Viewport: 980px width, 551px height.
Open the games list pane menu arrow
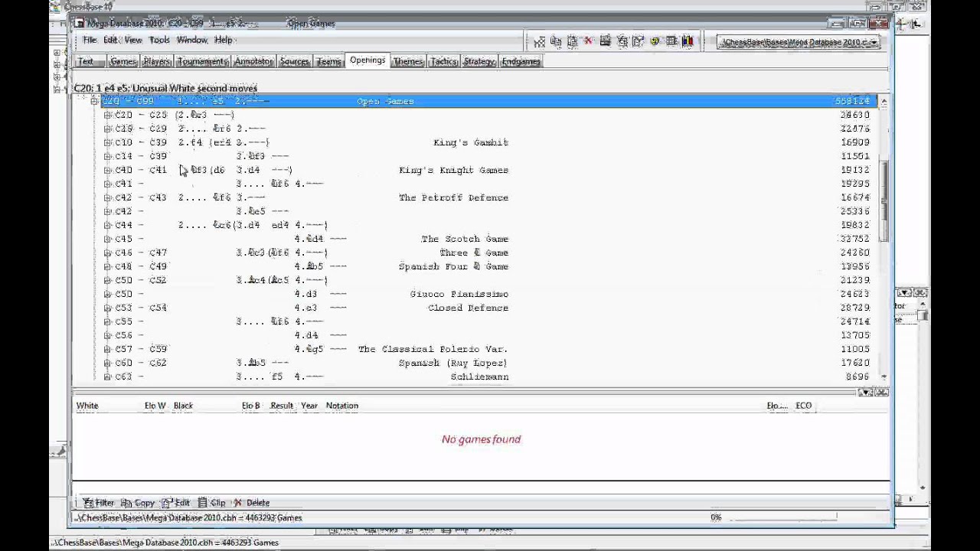pyautogui.click(x=865, y=393)
